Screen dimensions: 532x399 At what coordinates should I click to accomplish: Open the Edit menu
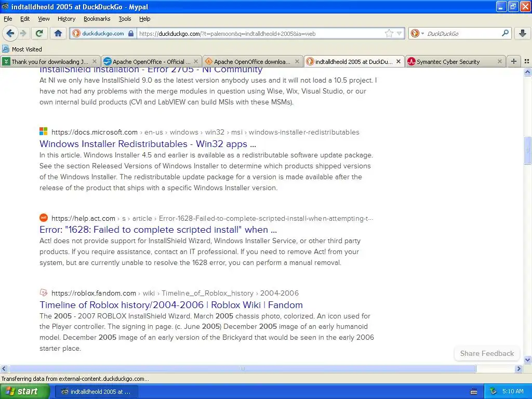[25, 19]
